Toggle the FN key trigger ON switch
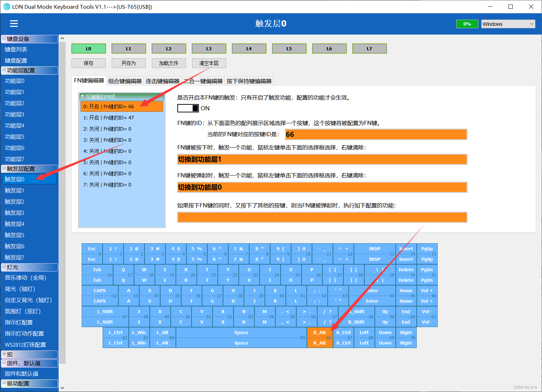542x392 pixels. (188, 108)
